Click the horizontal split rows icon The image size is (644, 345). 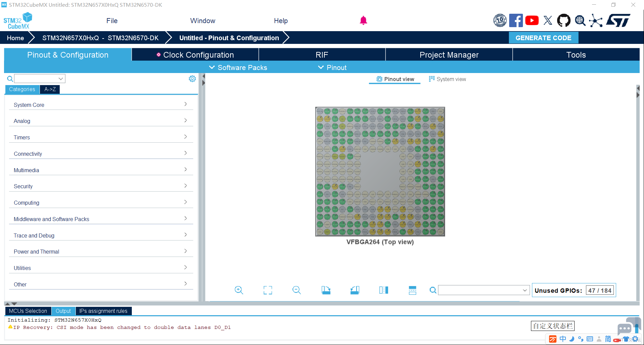tap(413, 290)
